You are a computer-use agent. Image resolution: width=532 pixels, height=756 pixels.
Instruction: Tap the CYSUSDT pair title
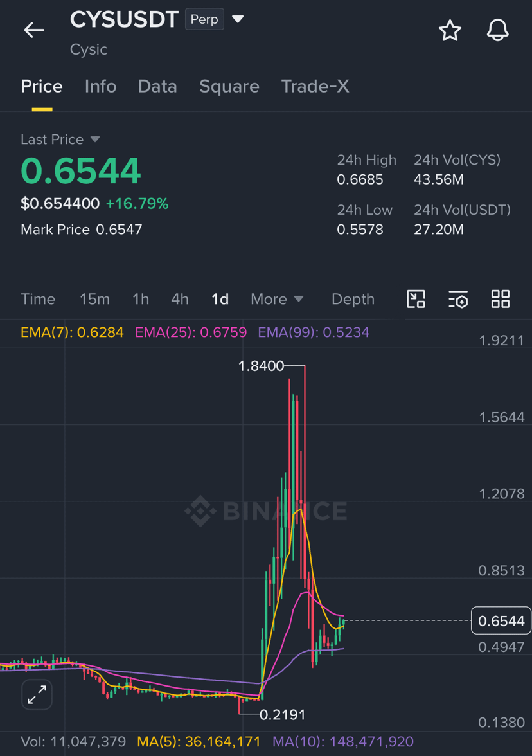coord(125,20)
